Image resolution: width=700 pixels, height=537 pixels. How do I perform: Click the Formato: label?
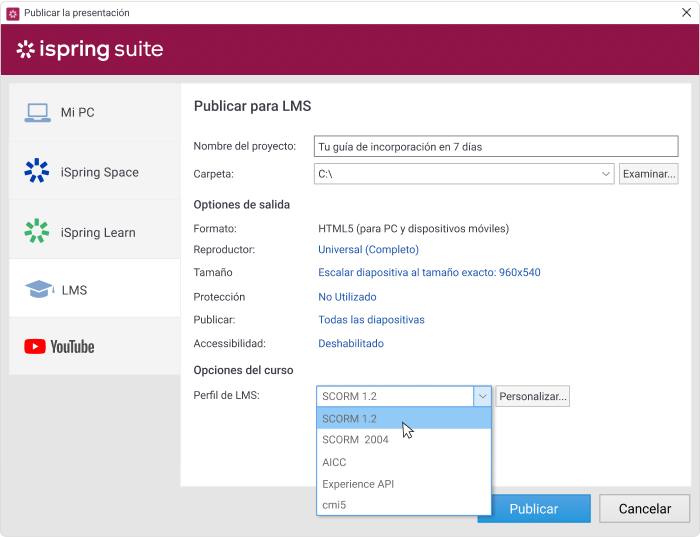(215, 229)
